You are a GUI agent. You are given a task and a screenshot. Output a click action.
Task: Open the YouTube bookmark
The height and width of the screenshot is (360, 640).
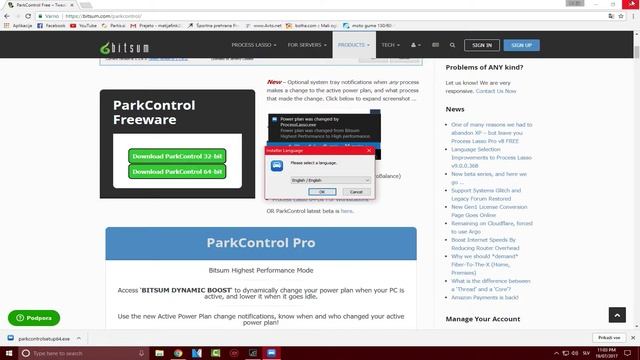[83, 25]
